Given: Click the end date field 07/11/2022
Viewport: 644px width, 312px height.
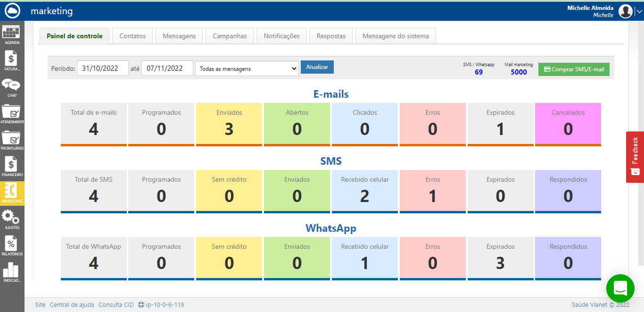Looking at the screenshot, I should click(167, 68).
